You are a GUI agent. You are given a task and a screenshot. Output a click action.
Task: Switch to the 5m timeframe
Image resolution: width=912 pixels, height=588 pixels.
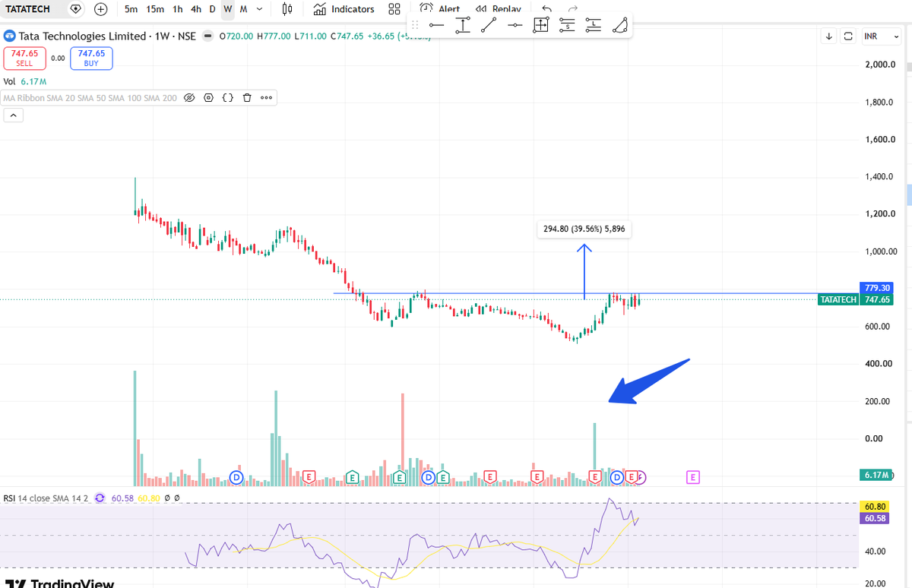tap(131, 9)
